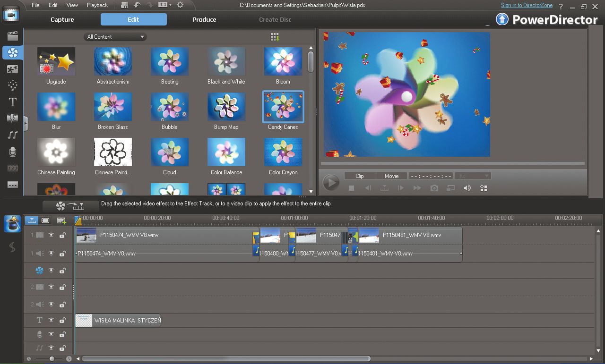605x364 pixels.
Task: Open the Magic Movie Wizard icon
Action: (x=12, y=223)
